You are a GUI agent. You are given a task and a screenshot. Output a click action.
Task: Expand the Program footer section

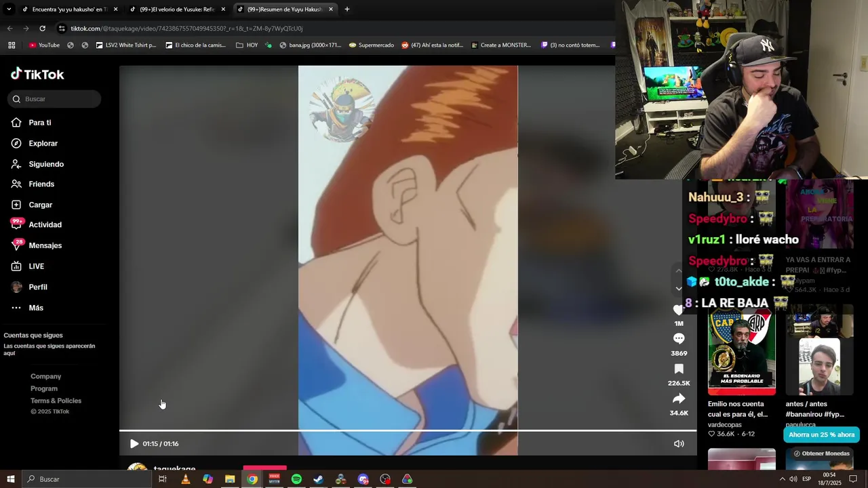[43, 388]
